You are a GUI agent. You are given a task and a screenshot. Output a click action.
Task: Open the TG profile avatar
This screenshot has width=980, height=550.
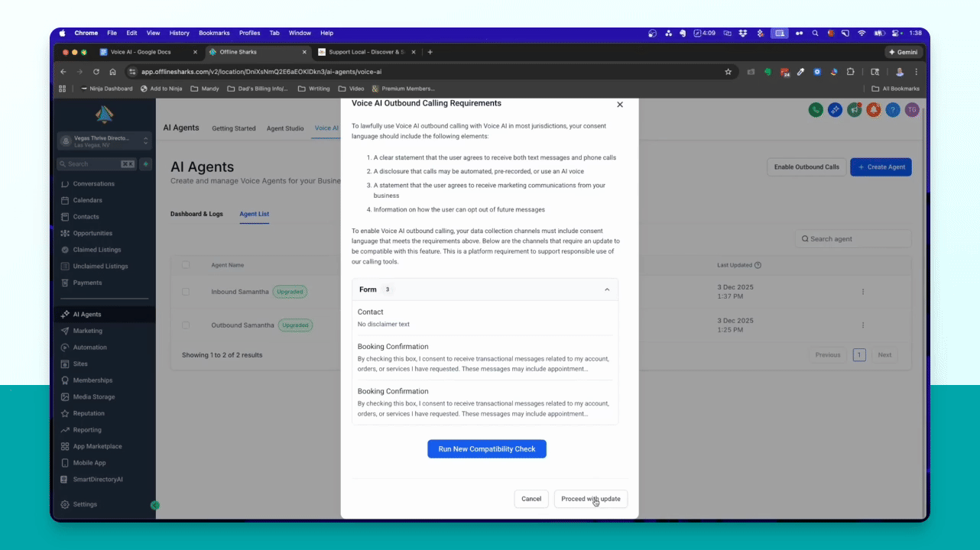911,110
